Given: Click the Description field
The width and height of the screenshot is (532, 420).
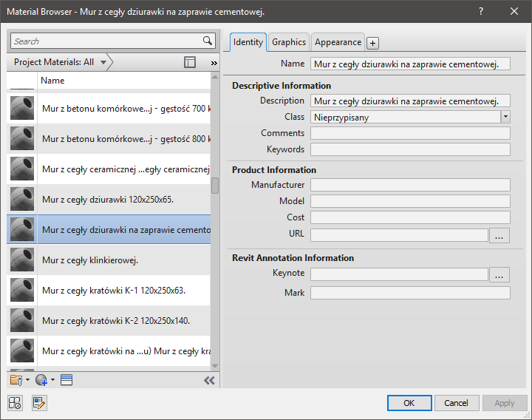Looking at the screenshot, I should (x=410, y=101).
